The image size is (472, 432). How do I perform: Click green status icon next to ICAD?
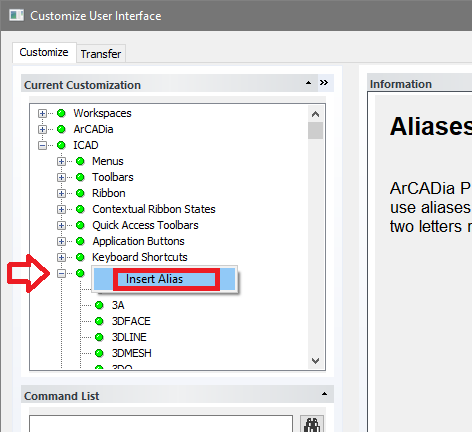(x=61, y=145)
